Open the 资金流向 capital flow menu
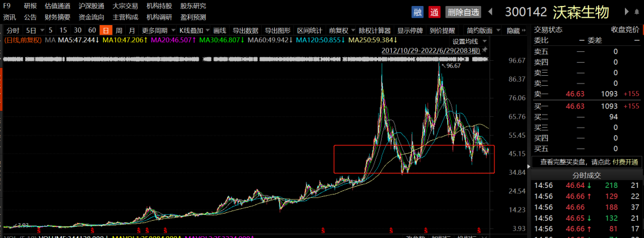The image size is (644, 238). (x=91, y=17)
